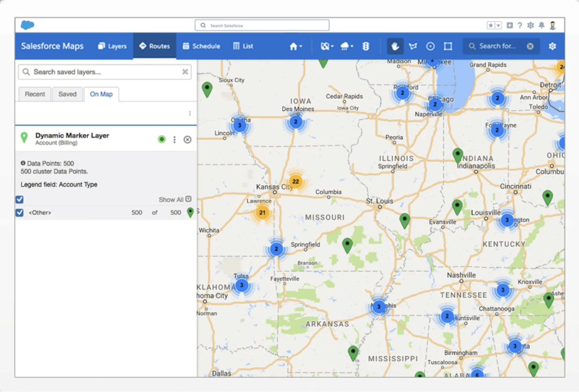This screenshot has height=392, width=579.
Task: Click green marker east of Evansville
Action: coord(457,207)
